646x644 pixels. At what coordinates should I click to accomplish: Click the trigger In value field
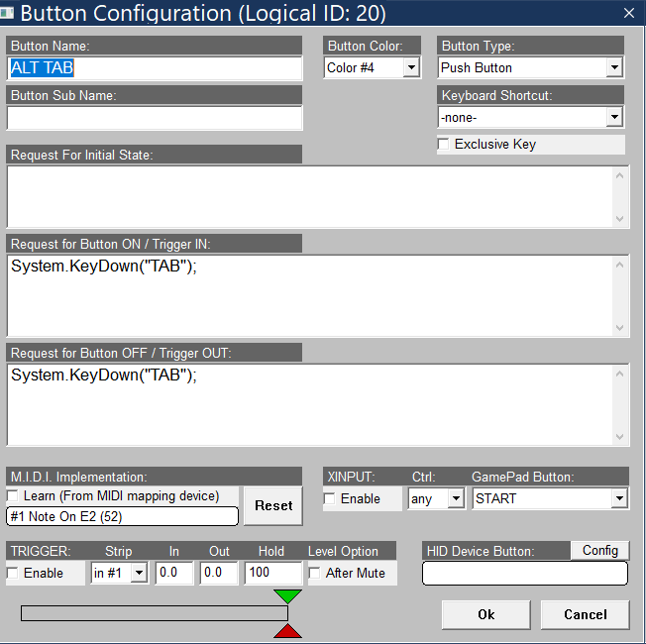[174, 573]
